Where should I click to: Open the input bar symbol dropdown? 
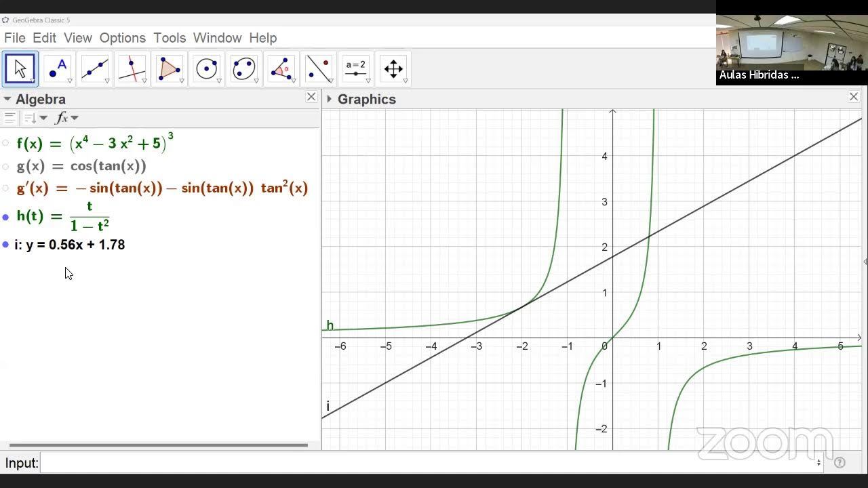coord(819,463)
